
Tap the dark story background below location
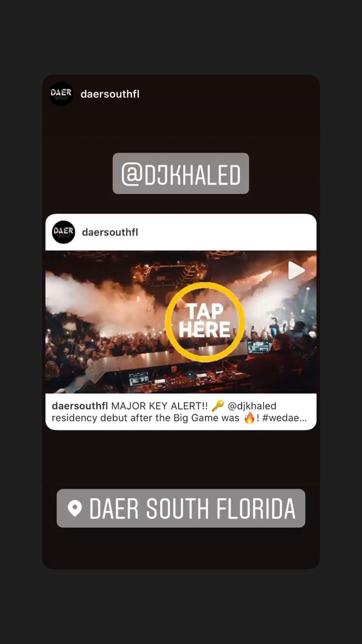(181, 548)
